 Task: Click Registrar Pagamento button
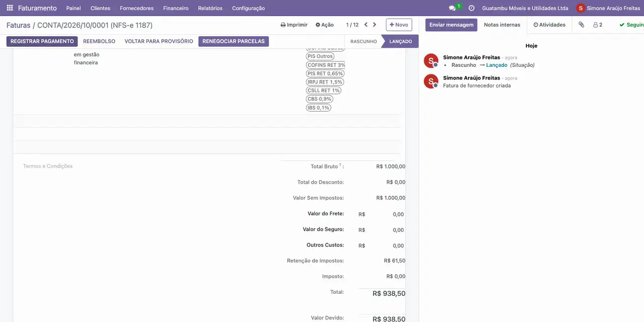(x=42, y=41)
